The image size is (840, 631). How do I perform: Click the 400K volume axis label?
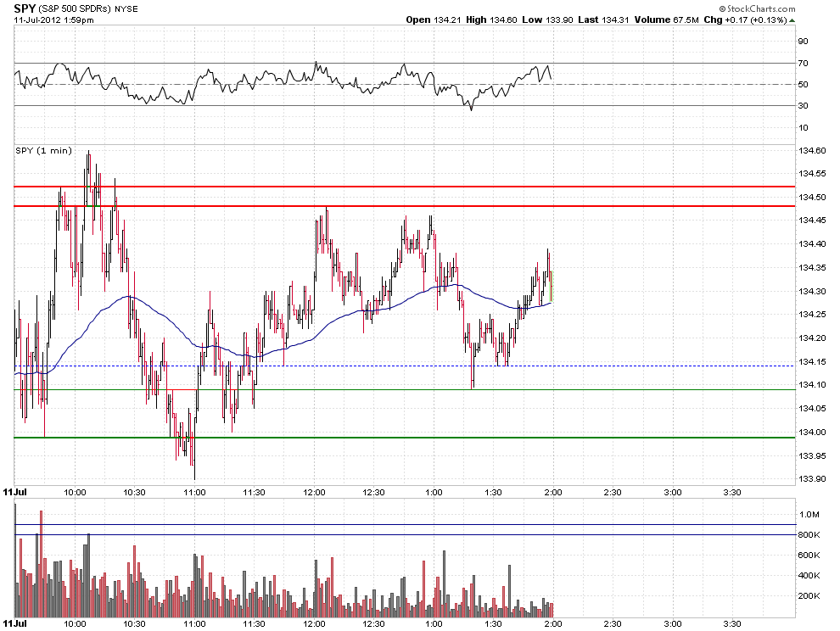coord(809,576)
